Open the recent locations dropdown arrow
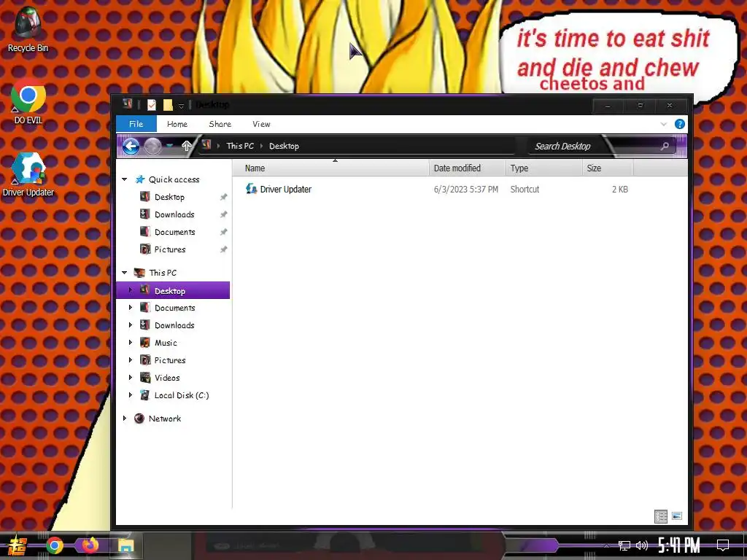The image size is (747, 560). [169, 146]
